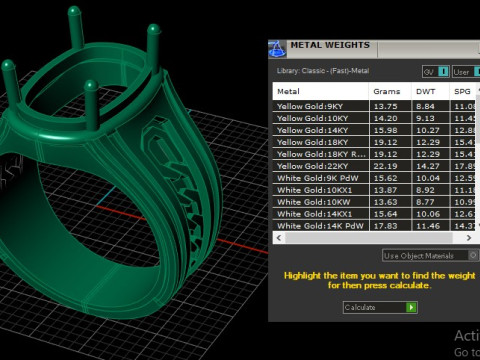Select the White Gold:10KX1 row

[x=374, y=190]
